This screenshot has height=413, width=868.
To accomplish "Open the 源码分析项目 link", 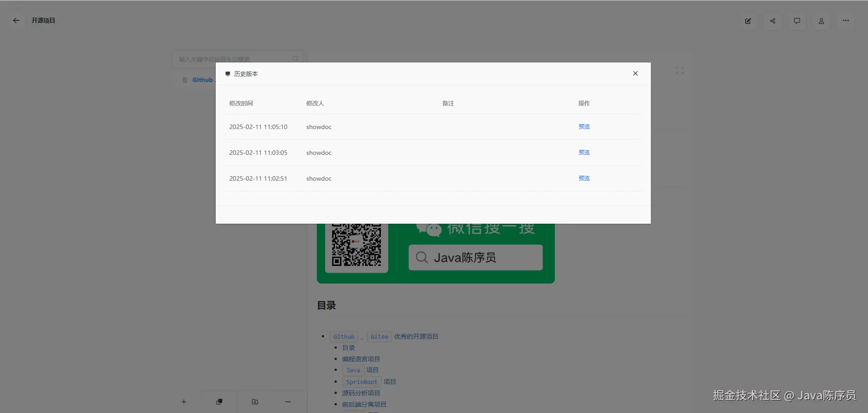I will (x=361, y=393).
